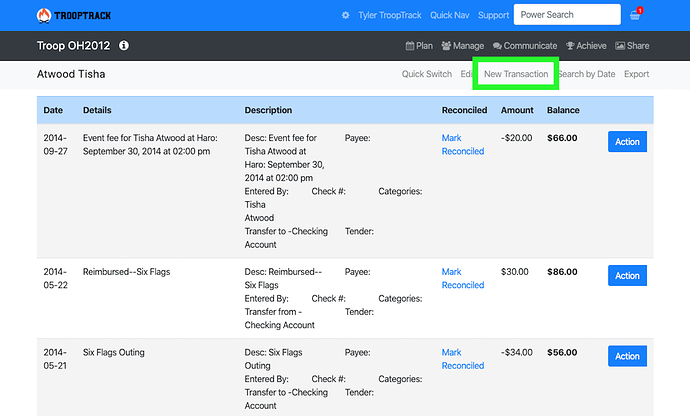Open Action for Reimbursed Six Flags row
Viewport: 690px width, 416px height.
click(627, 275)
